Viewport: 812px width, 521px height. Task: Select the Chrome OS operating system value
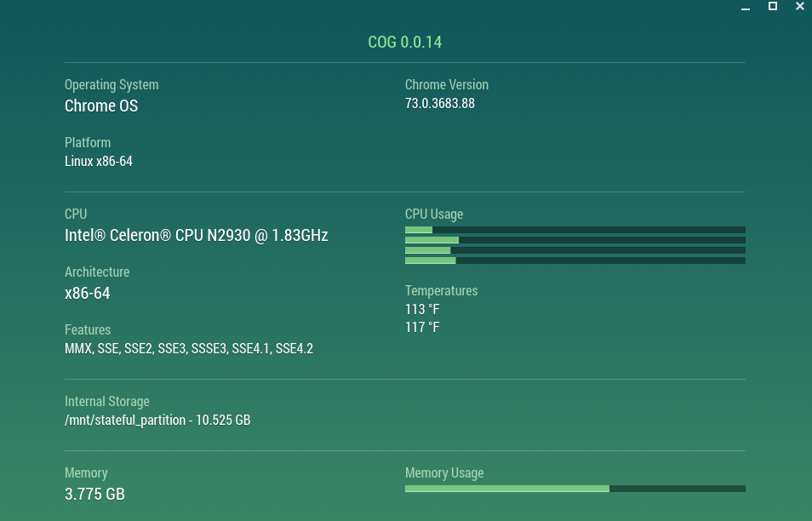[x=101, y=106]
